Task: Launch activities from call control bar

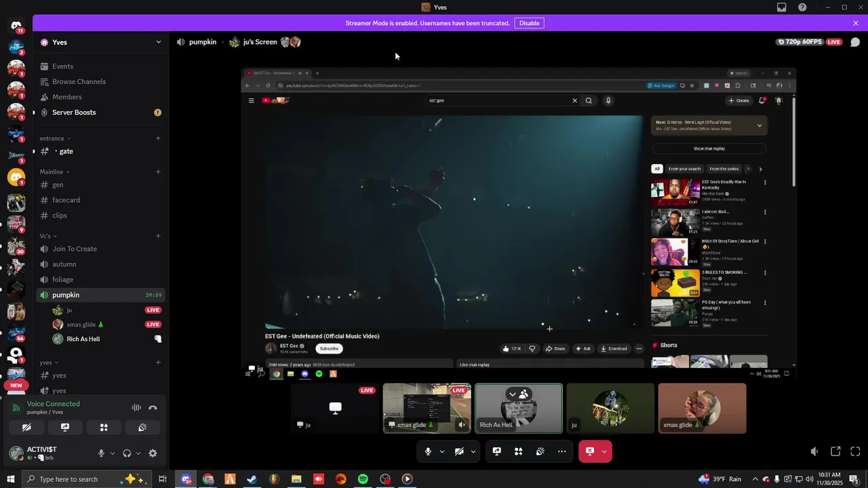Action: pos(519,451)
